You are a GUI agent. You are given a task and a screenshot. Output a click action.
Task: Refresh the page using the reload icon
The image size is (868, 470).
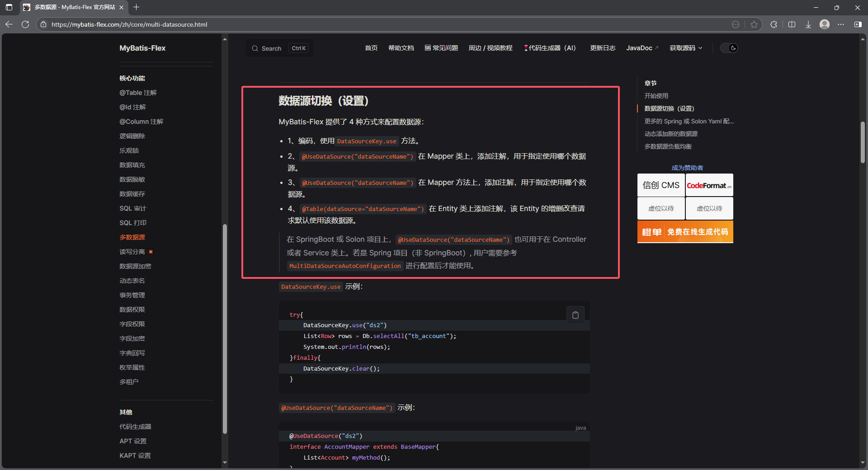tap(25, 24)
